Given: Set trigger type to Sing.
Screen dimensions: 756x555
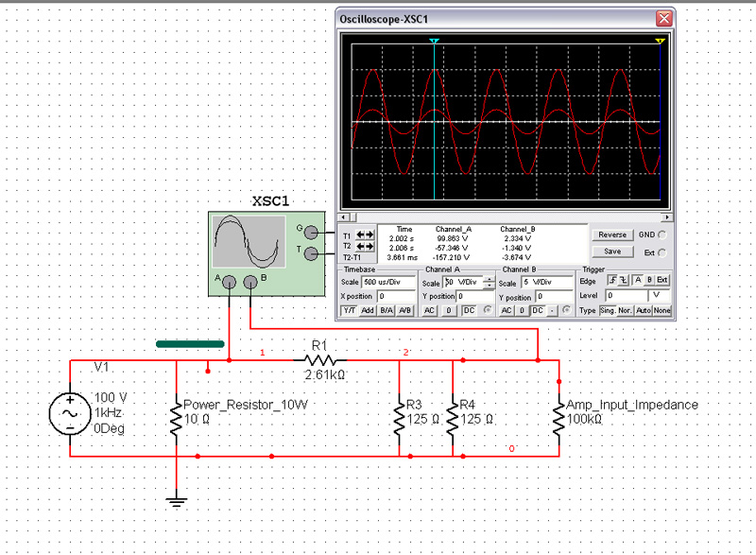Looking at the screenshot, I should 608,310.
